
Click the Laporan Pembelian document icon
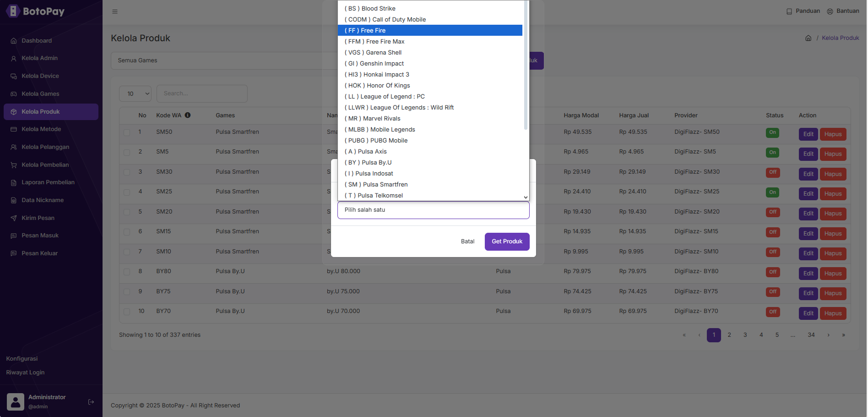point(14,182)
